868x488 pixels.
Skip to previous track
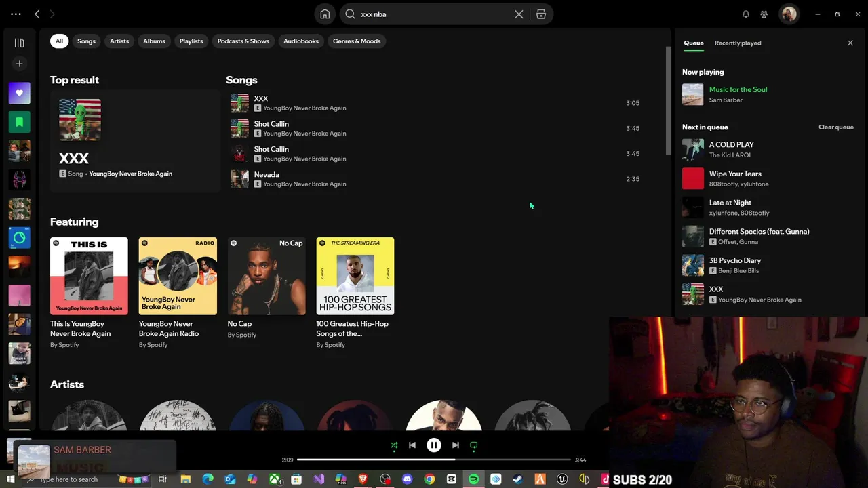412,445
